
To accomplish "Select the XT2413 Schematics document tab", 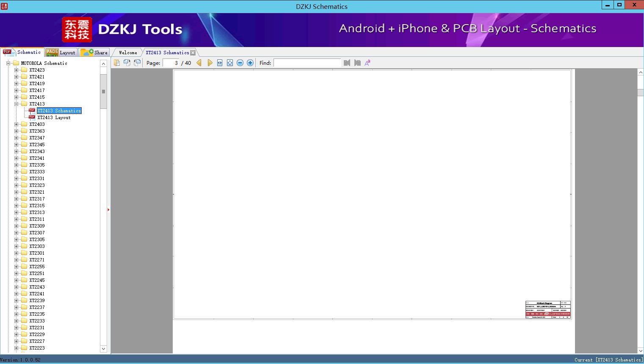I will click(167, 53).
